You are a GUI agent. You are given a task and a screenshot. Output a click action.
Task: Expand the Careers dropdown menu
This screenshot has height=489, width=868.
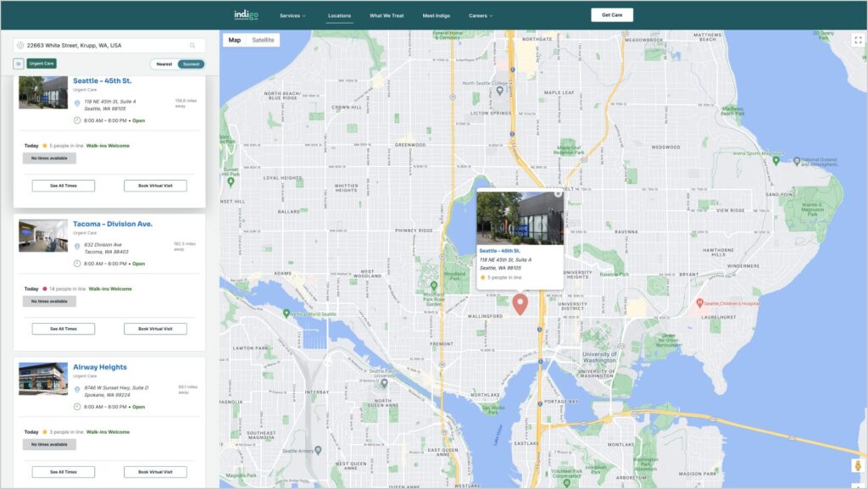481,15
